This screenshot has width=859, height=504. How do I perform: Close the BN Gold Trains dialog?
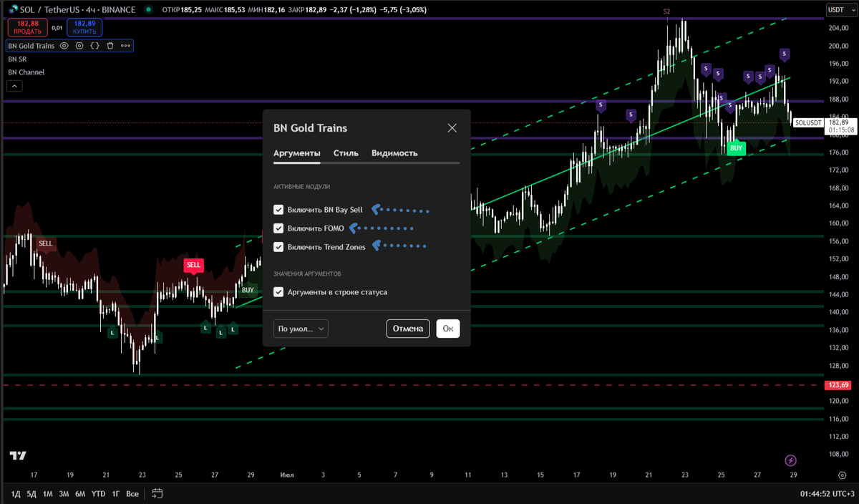pyautogui.click(x=452, y=128)
